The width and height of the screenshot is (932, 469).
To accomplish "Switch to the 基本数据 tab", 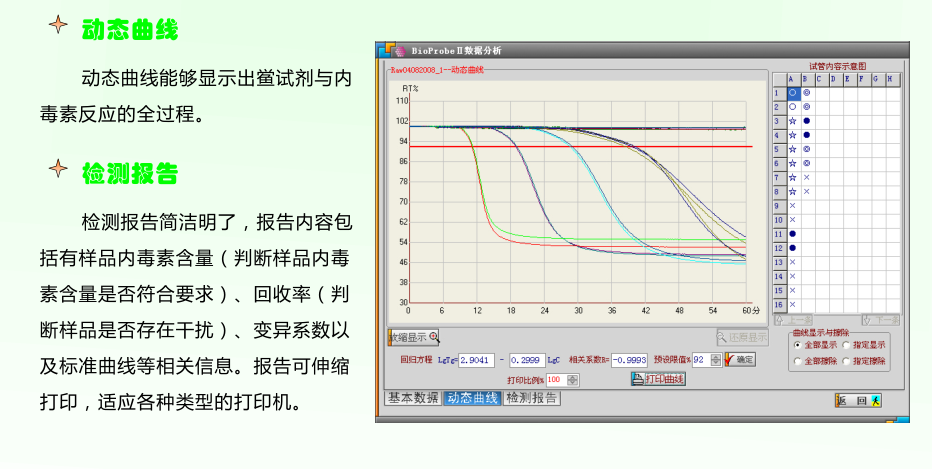I will click(413, 398).
